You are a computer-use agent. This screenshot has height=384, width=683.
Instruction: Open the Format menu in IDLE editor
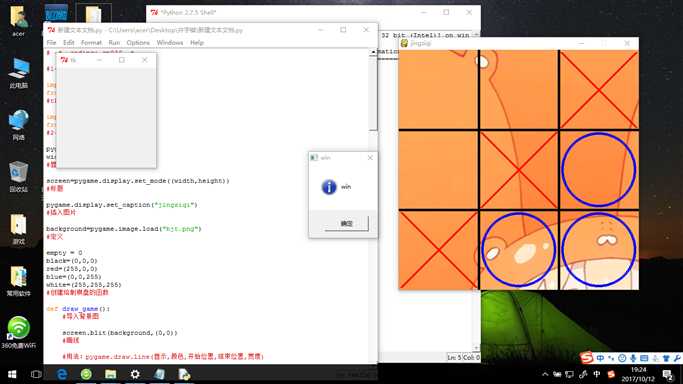(x=91, y=43)
